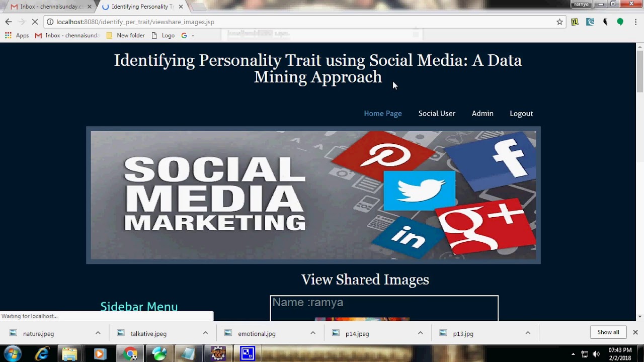Bookmark this page with the star
Image resolution: width=644 pixels, height=362 pixels.
[x=559, y=22]
